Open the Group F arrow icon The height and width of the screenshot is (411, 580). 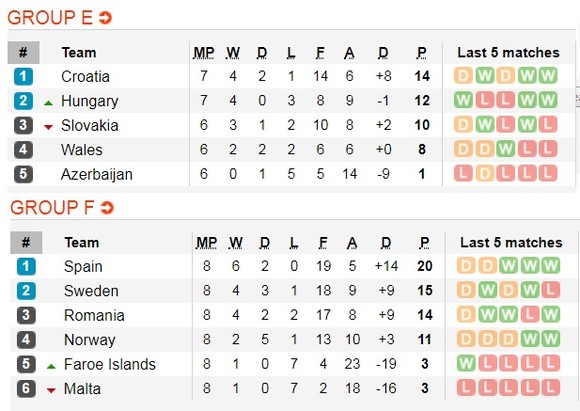[107, 208]
